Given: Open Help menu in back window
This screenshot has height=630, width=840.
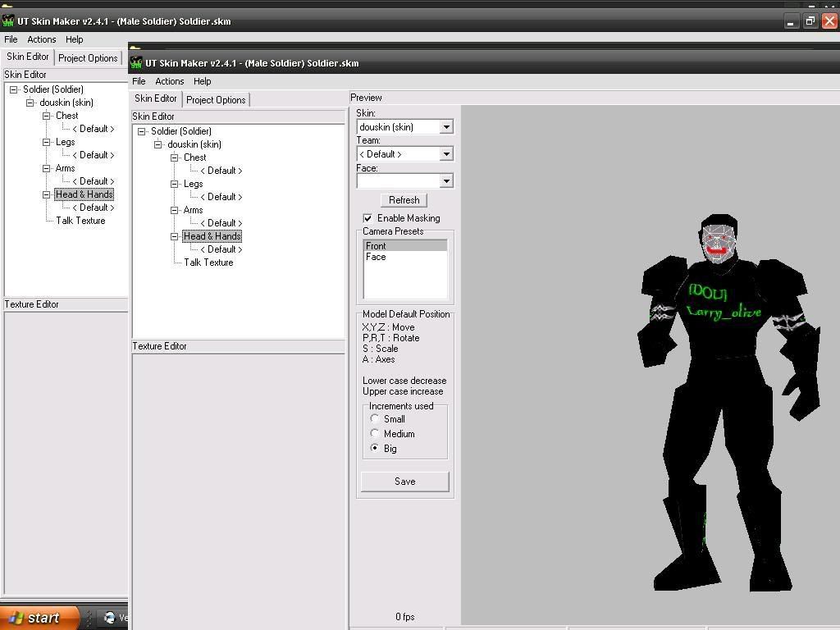Looking at the screenshot, I should [74, 39].
